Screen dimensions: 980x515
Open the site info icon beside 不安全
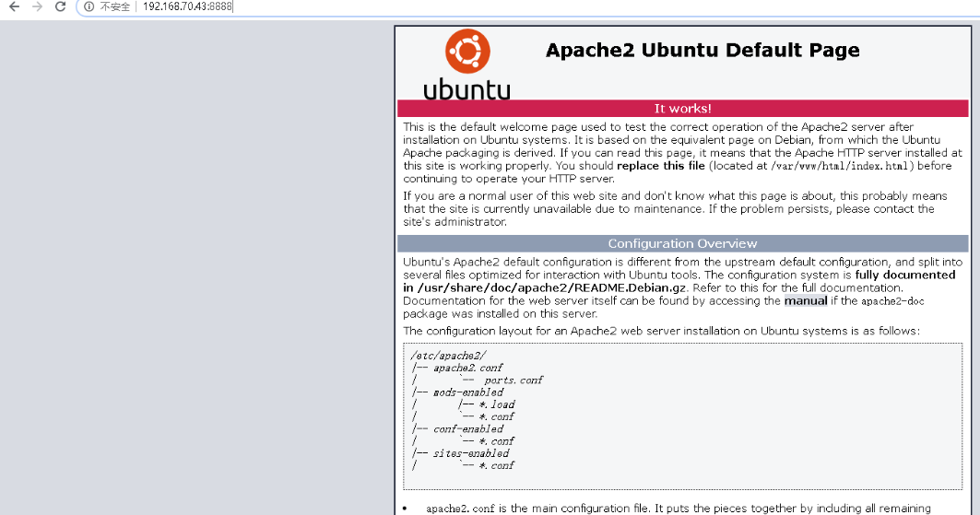tap(89, 6)
